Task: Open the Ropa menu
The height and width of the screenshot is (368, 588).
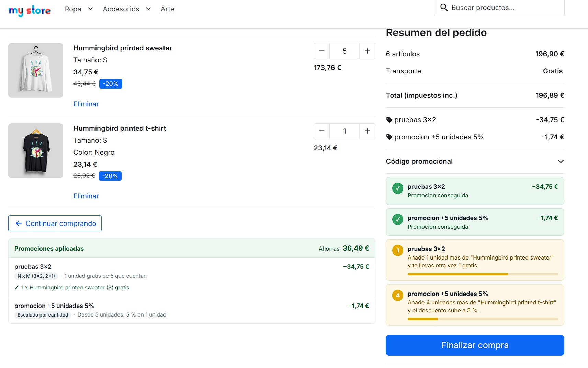Action: 73,9
